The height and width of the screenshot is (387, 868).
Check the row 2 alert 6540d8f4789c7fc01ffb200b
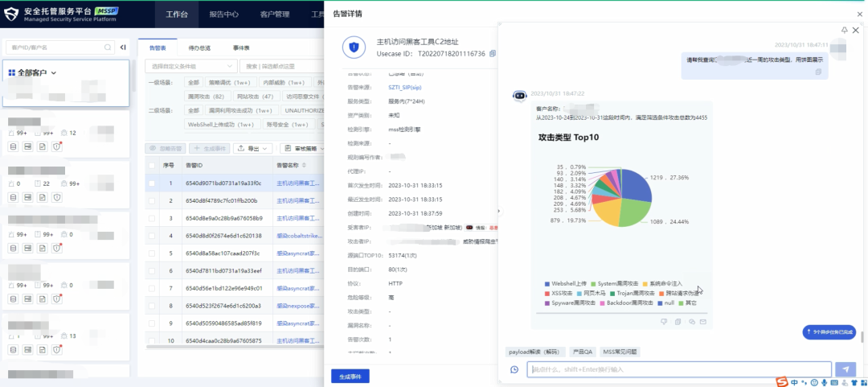[x=152, y=200]
